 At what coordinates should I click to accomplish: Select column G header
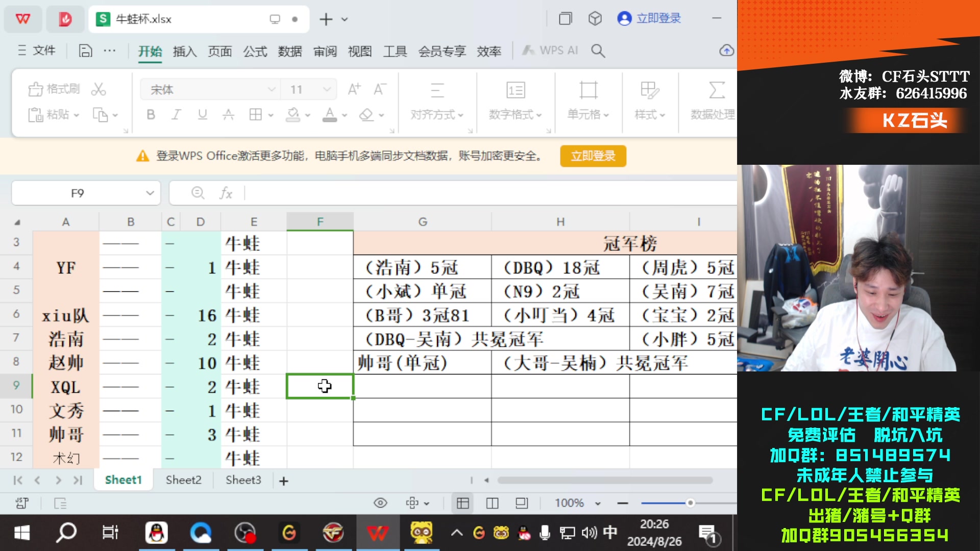click(423, 222)
